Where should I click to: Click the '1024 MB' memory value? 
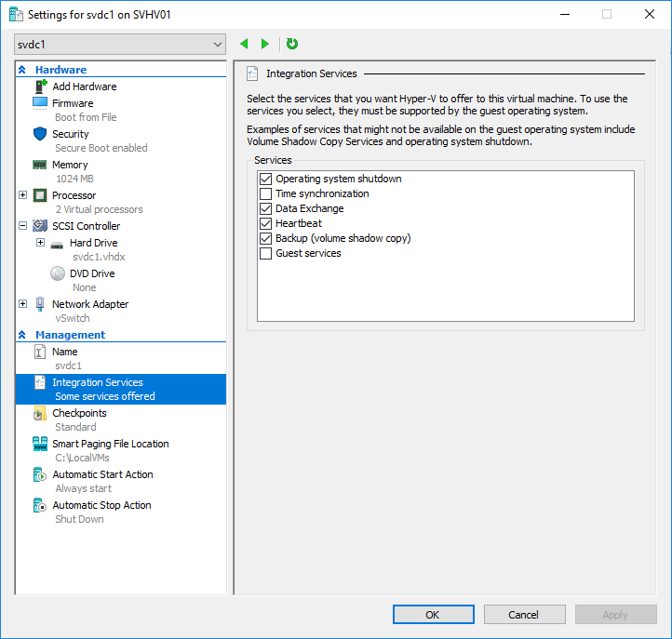click(x=74, y=179)
